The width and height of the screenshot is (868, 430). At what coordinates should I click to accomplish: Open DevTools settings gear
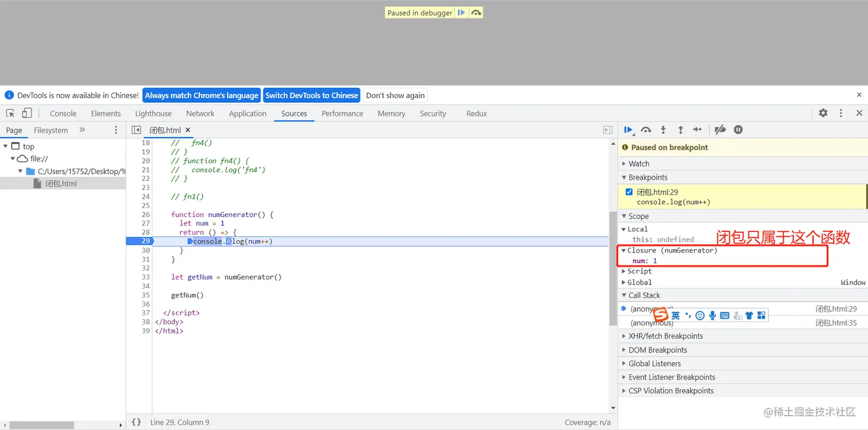pos(823,113)
